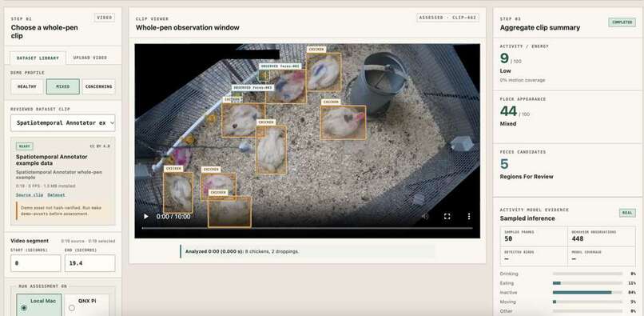The width and height of the screenshot is (644, 316).
Task: Click the 'CC BY 4.0' license label
Action: pos(100,146)
